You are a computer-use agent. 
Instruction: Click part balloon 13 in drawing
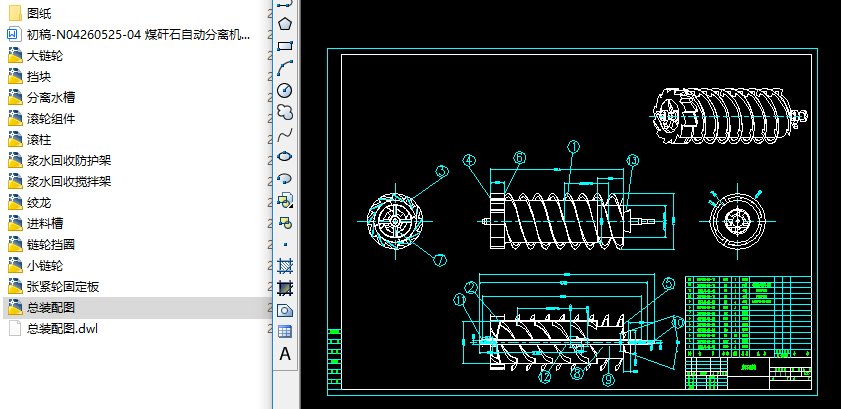(633, 160)
